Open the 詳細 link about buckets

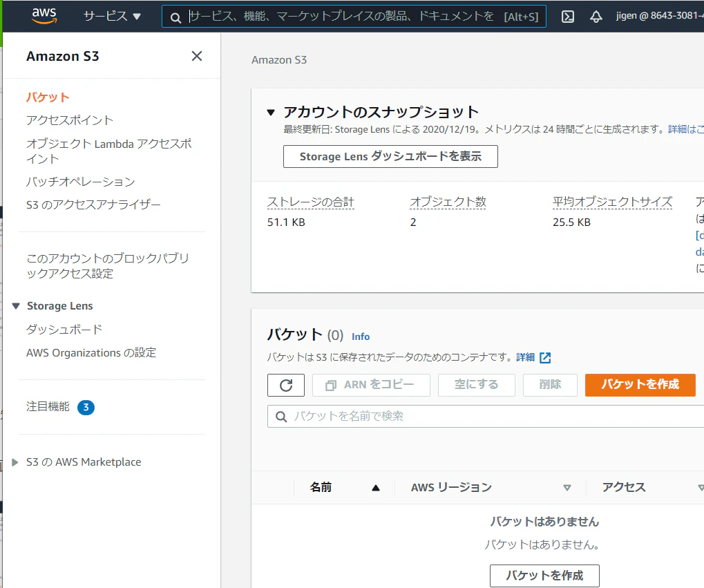[525, 357]
